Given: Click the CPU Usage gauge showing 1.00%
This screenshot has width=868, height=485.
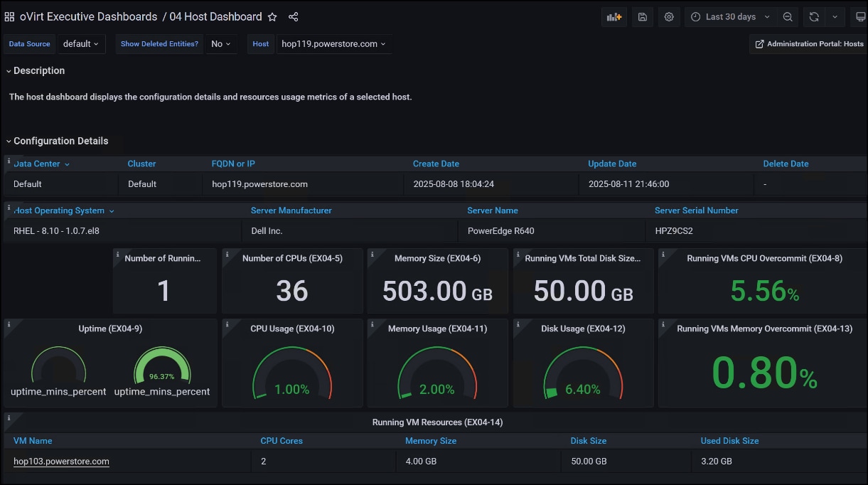Looking at the screenshot, I should (292, 371).
